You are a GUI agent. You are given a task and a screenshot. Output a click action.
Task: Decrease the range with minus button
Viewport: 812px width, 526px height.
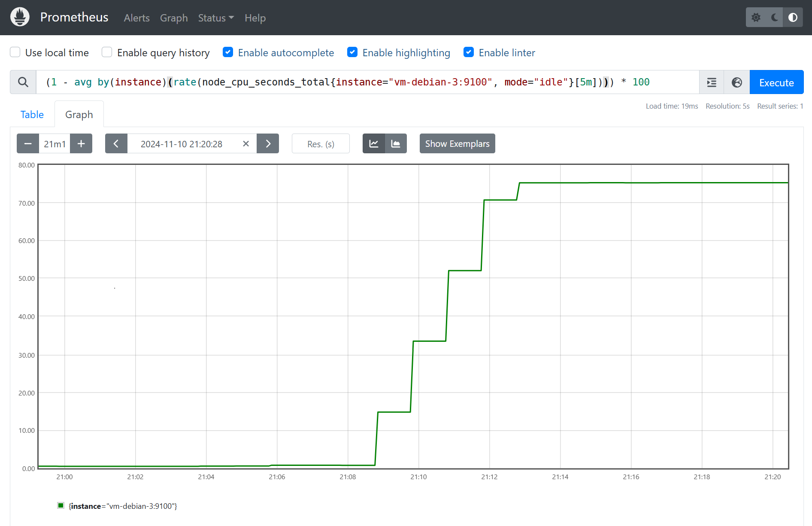click(28, 143)
